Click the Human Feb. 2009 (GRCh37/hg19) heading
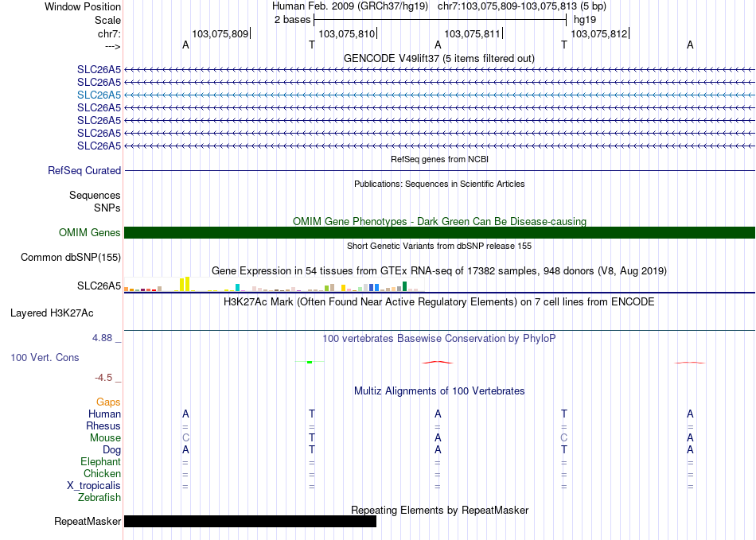 click(350, 6)
